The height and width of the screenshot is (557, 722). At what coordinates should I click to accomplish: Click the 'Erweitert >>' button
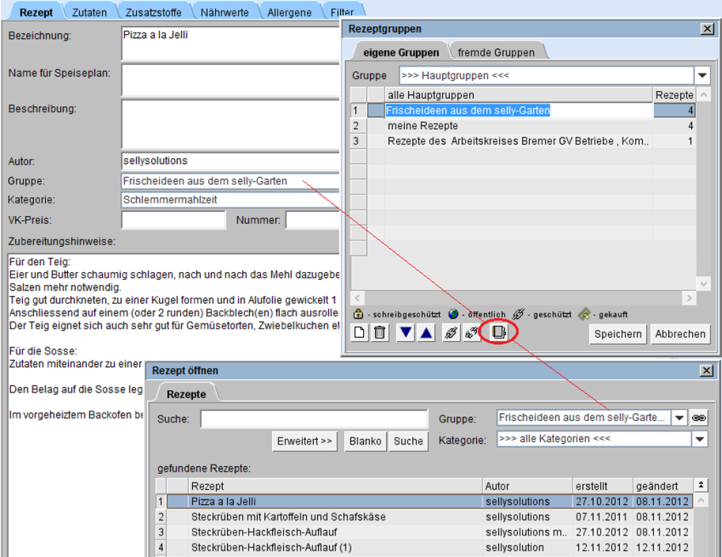coord(305,440)
